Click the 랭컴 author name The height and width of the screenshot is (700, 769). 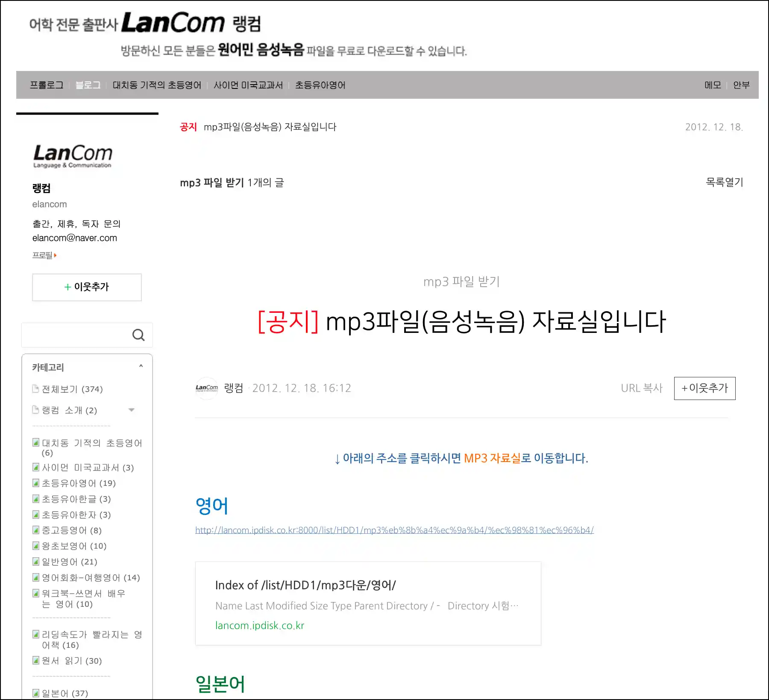point(234,388)
